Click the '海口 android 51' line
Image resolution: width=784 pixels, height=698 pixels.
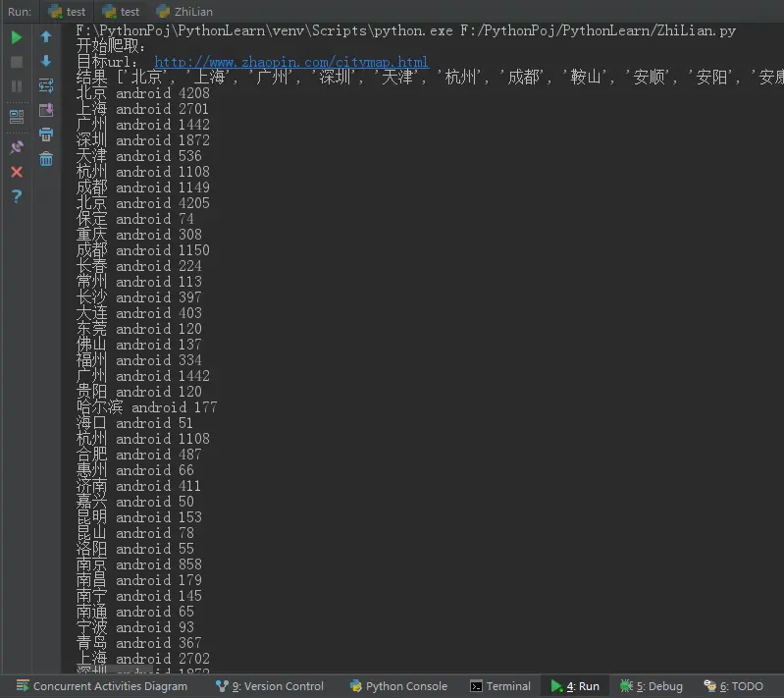(x=135, y=423)
